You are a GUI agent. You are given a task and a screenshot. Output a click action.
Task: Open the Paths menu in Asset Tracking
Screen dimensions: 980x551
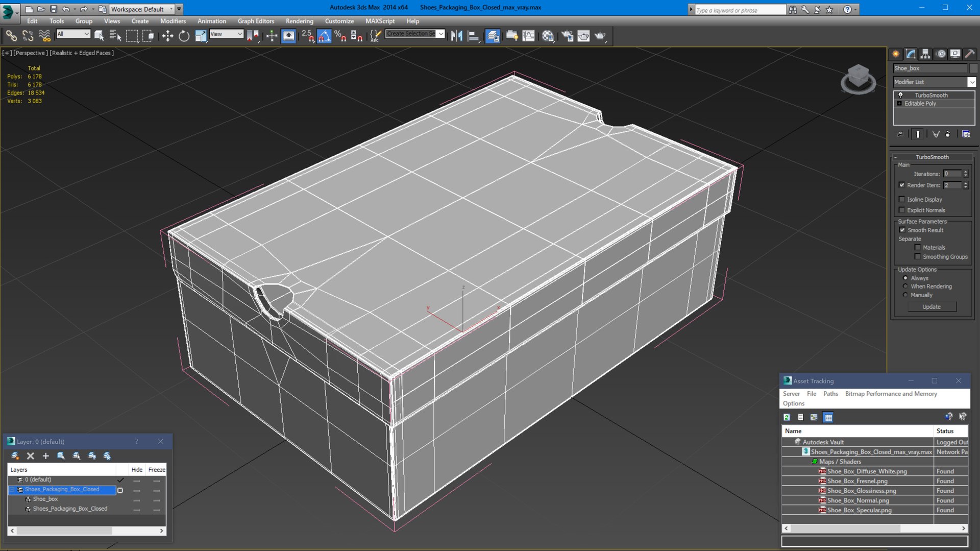pos(830,394)
